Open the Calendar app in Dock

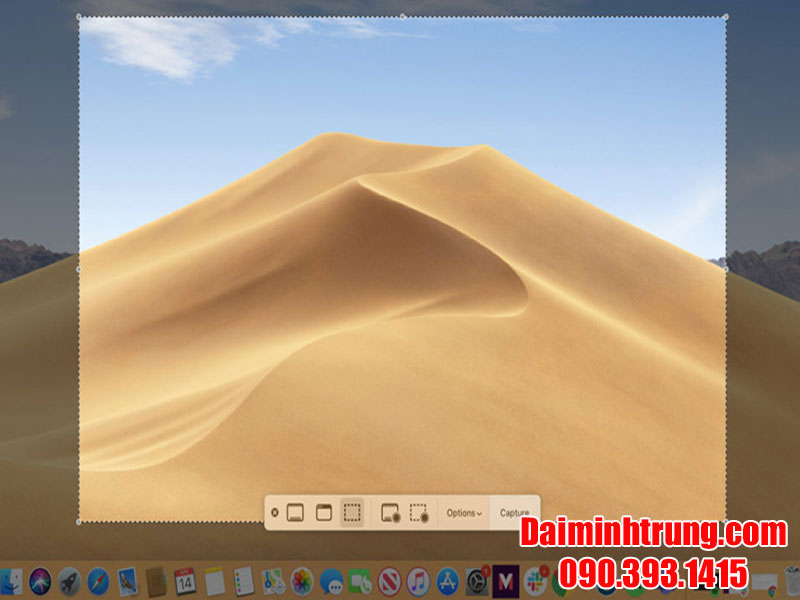click(185, 580)
